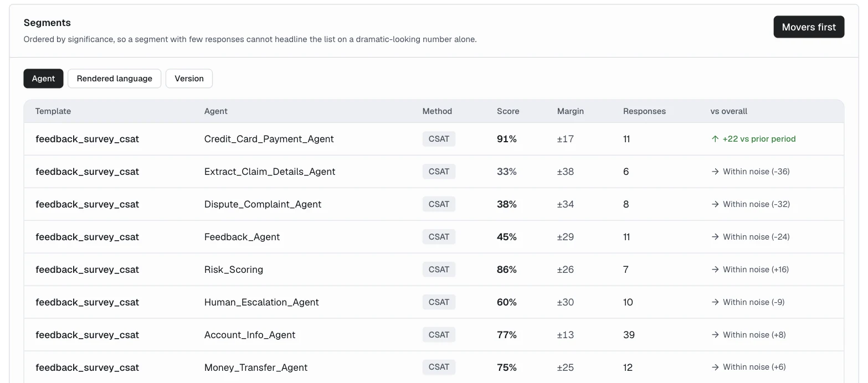Select the Human_Escalation_Agent name

point(261,302)
